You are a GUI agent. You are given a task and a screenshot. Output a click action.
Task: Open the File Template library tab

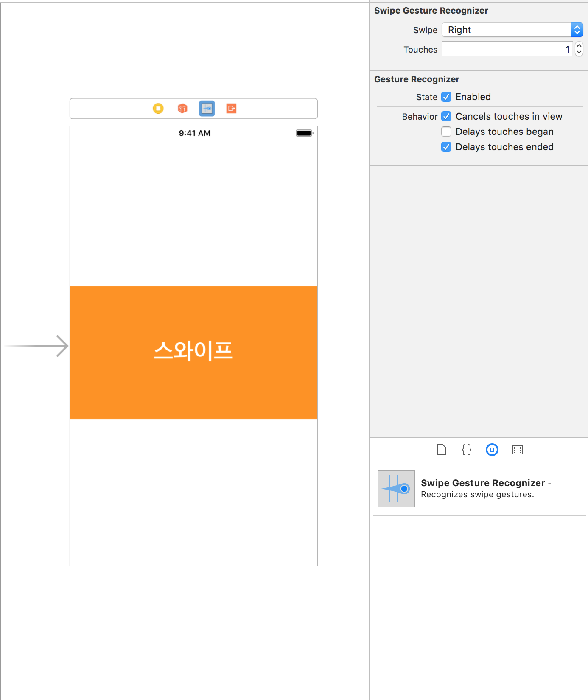coord(442,450)
